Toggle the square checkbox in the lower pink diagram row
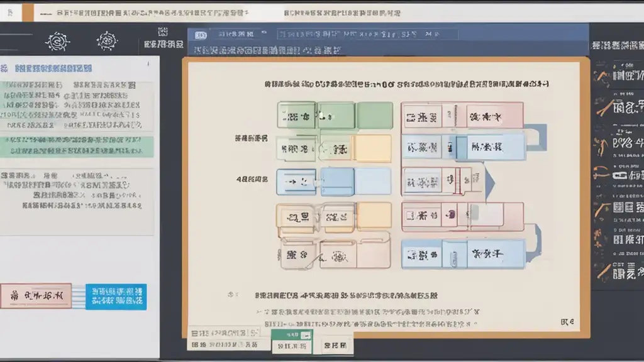 409,215
